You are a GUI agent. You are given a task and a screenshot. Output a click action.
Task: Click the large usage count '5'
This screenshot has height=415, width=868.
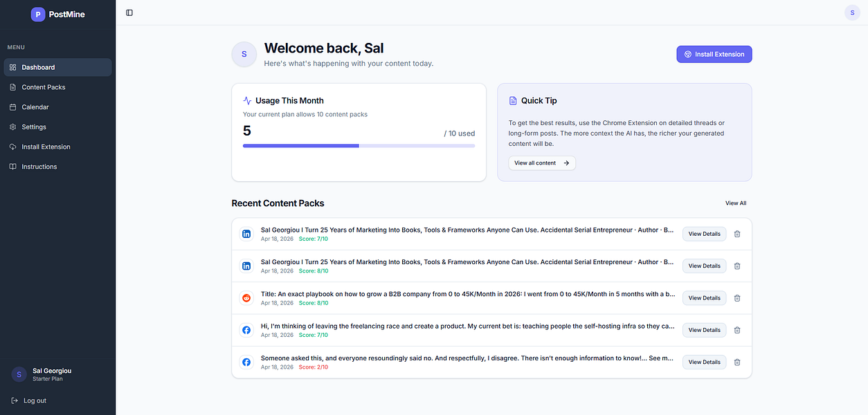(x=247, y=131)
